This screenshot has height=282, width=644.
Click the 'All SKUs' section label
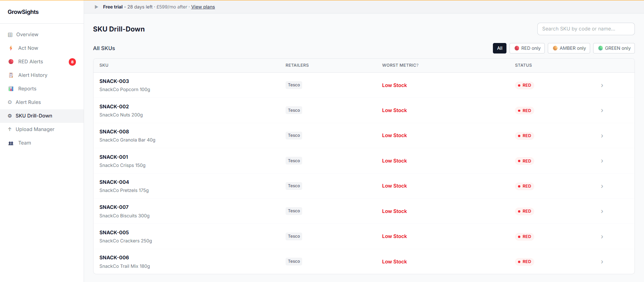point(104,48)
